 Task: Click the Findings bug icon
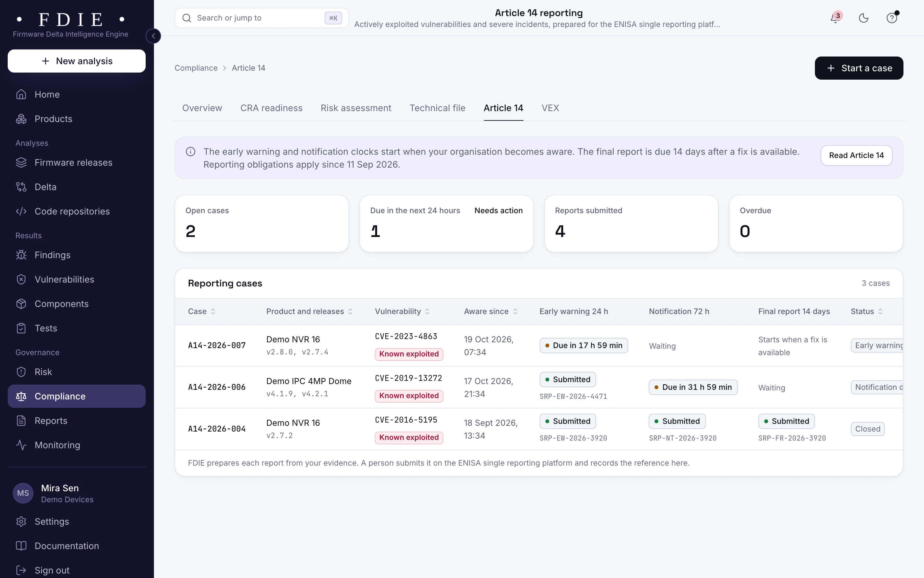[x=21, y=255]
